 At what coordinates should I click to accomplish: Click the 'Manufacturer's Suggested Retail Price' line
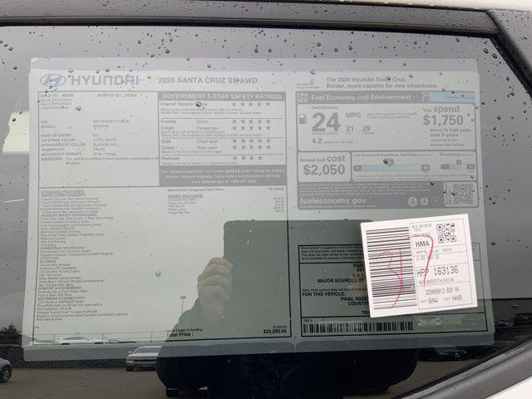195,190
